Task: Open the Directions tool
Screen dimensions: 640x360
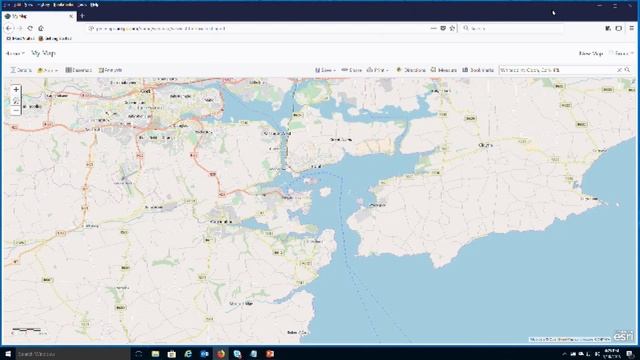Action: click(411, 70)
